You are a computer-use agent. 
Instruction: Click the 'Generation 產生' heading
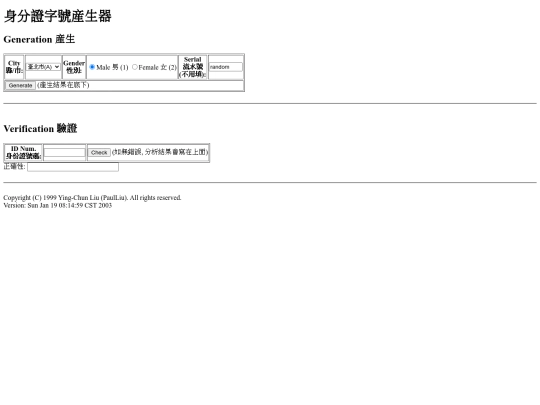39,39
